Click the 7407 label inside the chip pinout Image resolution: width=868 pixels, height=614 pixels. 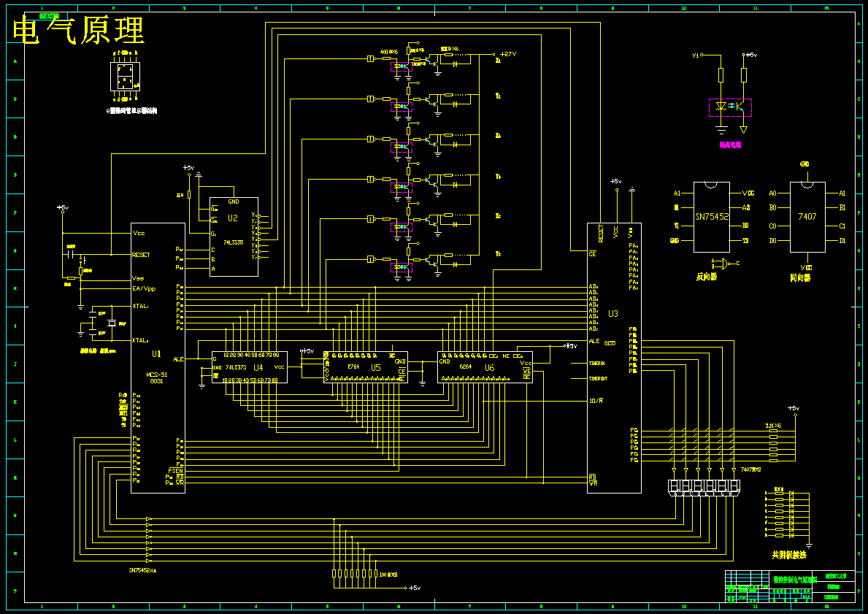click(x=807, y=217)
